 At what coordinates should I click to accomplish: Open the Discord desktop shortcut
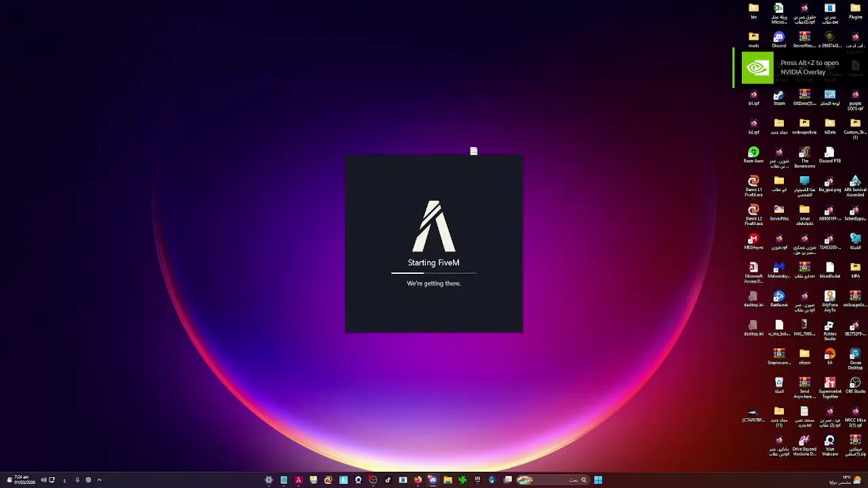pos(778,40)
